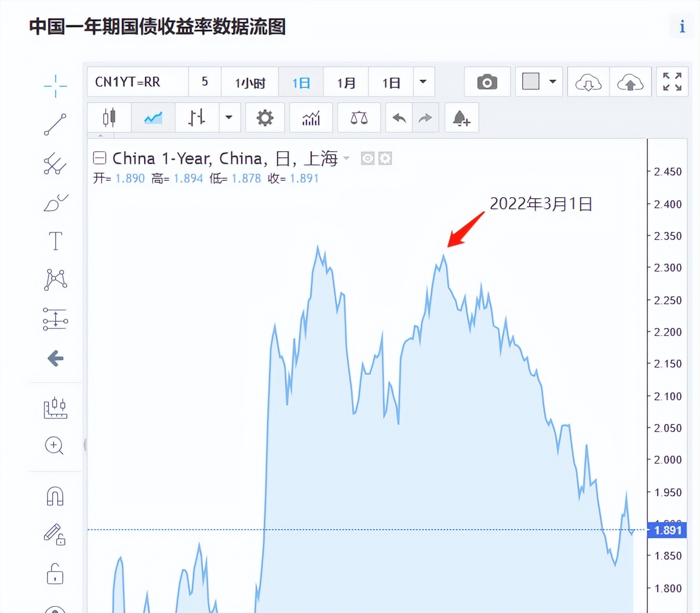Take a chart snapshot with the camera
This screenshot has width=700, height=613.
tap(486, 82)
